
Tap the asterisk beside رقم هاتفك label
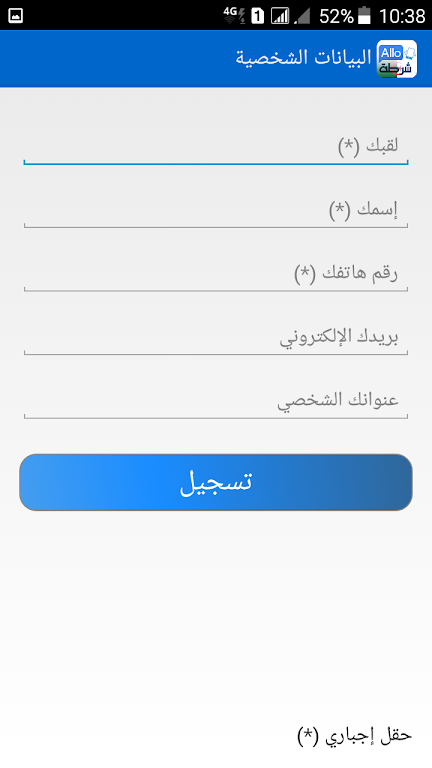pyautogui.click(x=305, y=274)
